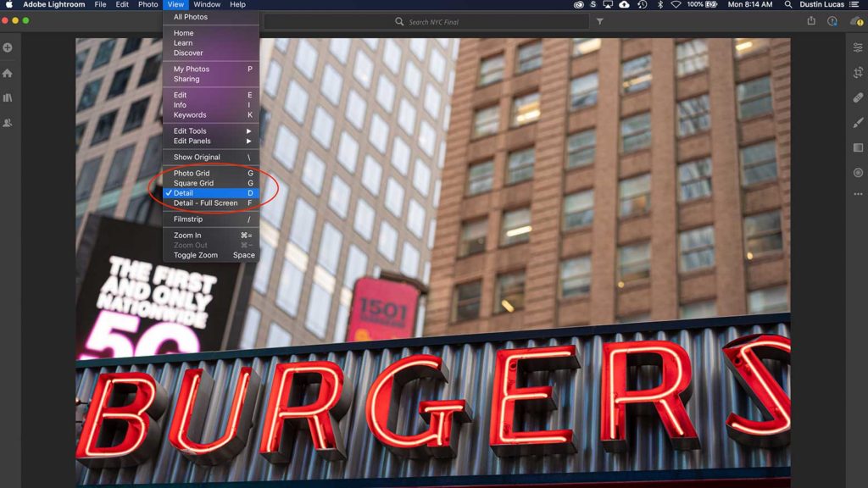Open the Adobe Lightroom app menu
The image size is (868, 488).
(53, 4)
